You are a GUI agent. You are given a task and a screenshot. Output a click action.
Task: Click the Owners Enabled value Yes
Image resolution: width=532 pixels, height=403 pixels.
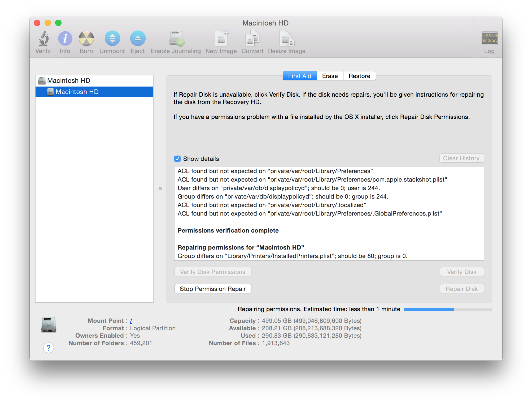(x=135, y=336)
